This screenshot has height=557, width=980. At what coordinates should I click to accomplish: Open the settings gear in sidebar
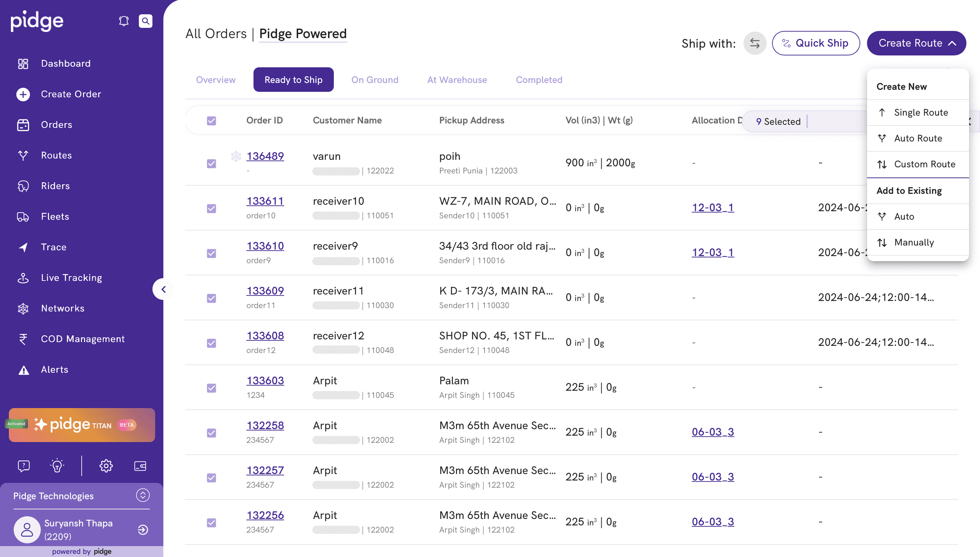pyautogui.click(x=106, y=466)
